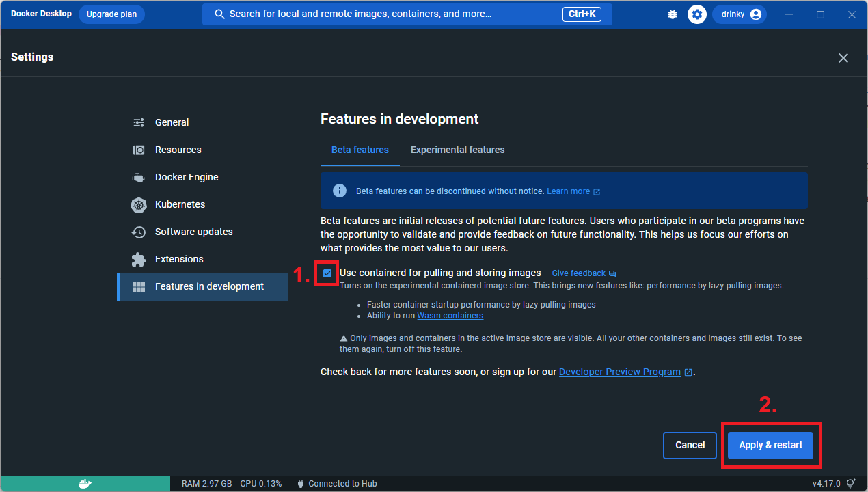Click the drinky account button
868x492 pixels.
click(740, 14)
